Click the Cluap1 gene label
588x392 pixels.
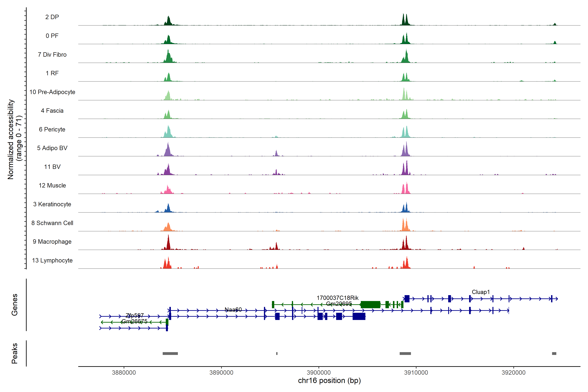pos(481,292)
